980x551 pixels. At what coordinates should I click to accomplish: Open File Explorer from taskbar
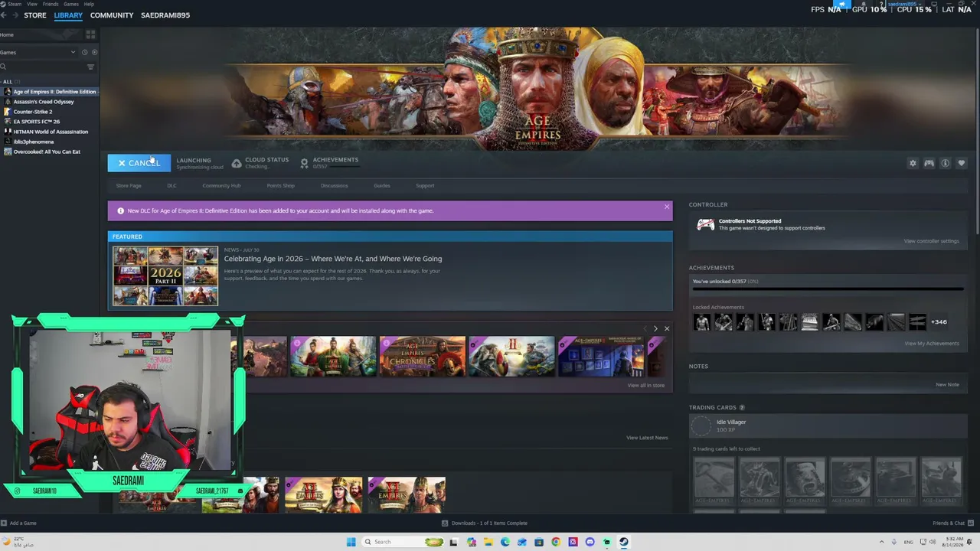point(488,542)
